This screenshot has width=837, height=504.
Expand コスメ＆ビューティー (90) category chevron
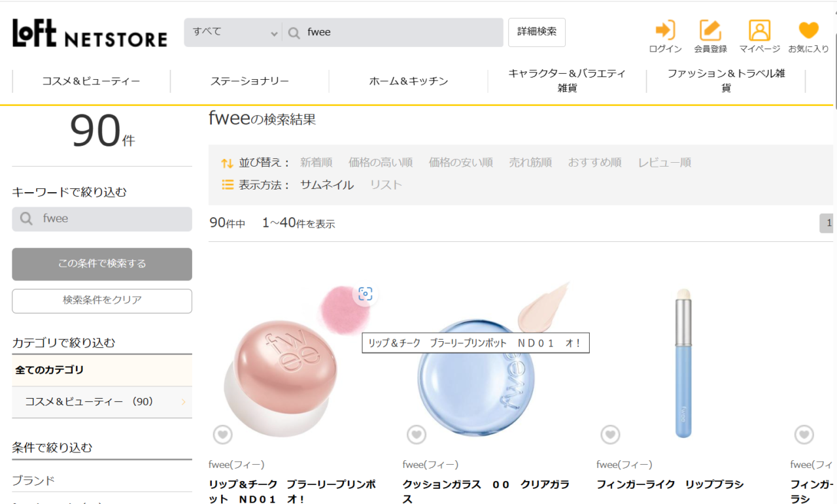tap(183, 402)
